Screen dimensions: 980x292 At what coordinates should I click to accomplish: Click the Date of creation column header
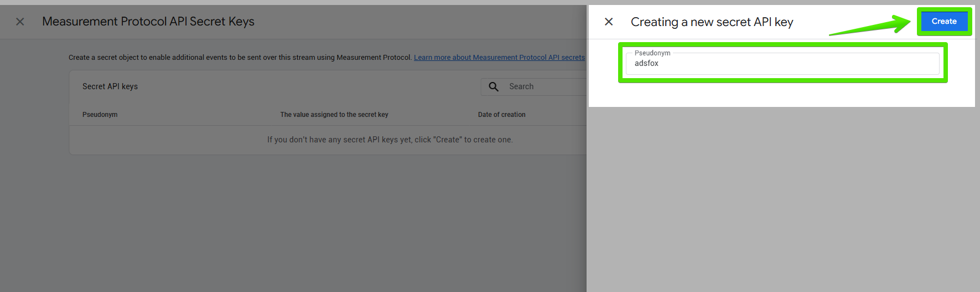[x=502, y=115]
